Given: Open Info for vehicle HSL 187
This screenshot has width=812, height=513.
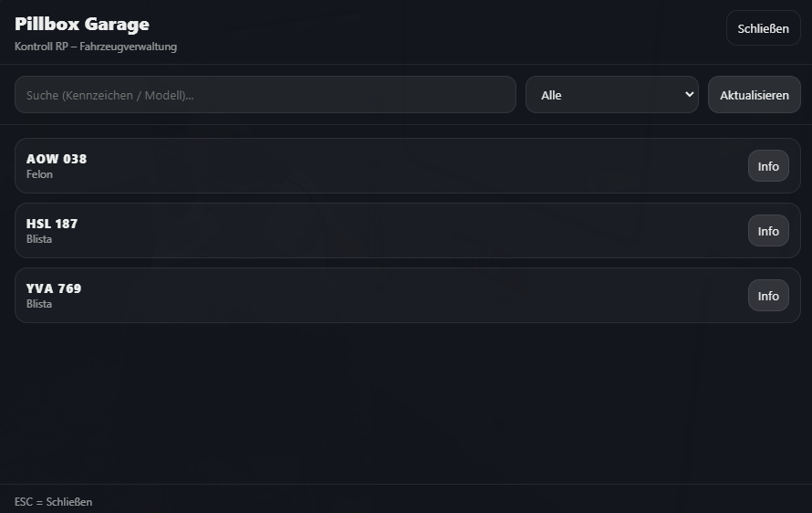Looking at the screenshot, I should pos(768,231).
